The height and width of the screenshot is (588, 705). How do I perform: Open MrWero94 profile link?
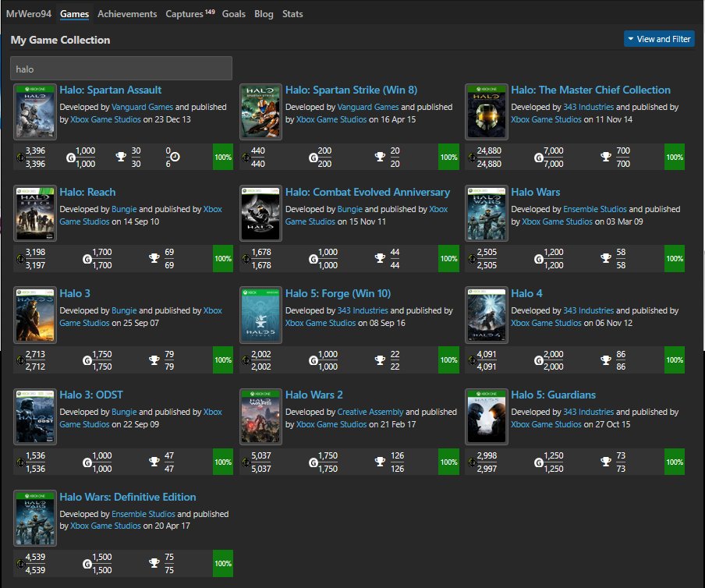tap(28, 14)
